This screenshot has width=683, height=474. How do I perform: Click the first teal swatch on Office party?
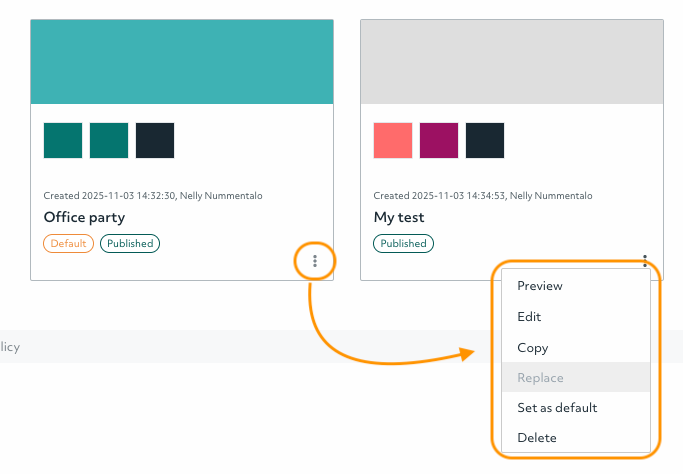coord(63,141)
